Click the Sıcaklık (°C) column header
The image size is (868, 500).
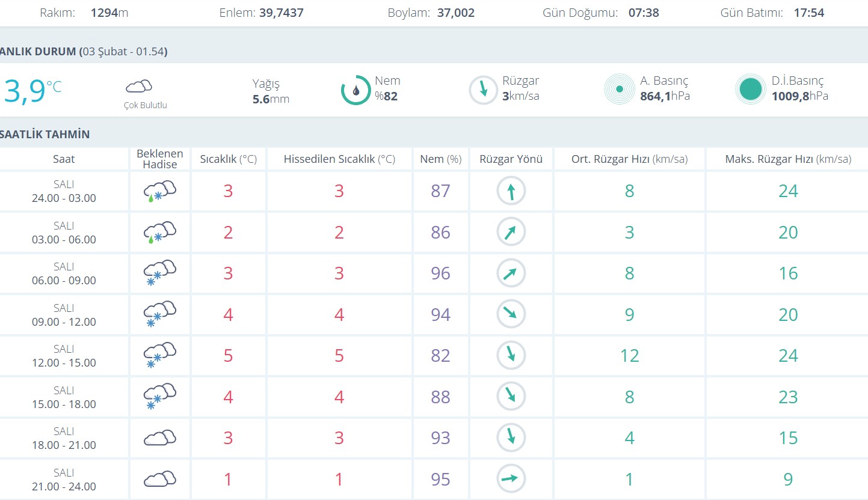[x=228, y=159]
